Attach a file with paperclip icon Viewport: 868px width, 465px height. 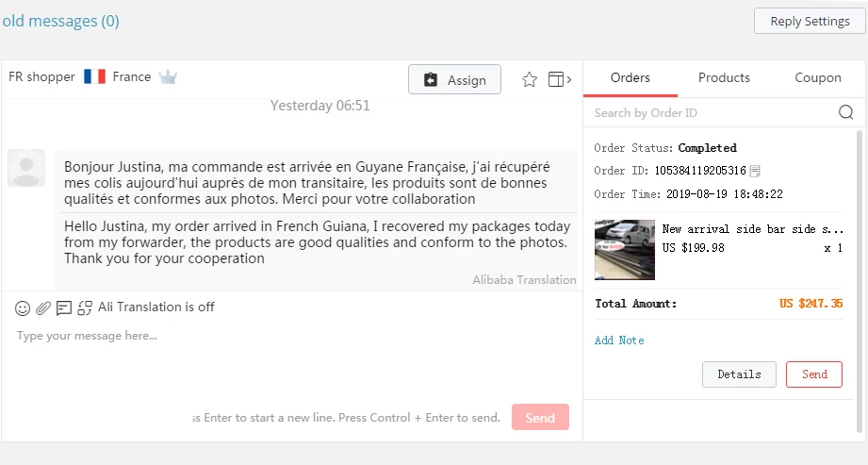pos(43,307)
